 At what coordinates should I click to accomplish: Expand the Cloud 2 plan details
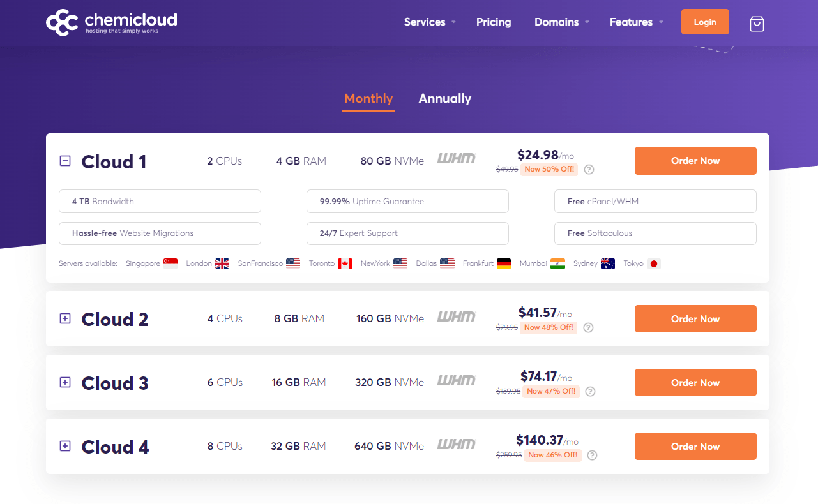click(64, 318)
